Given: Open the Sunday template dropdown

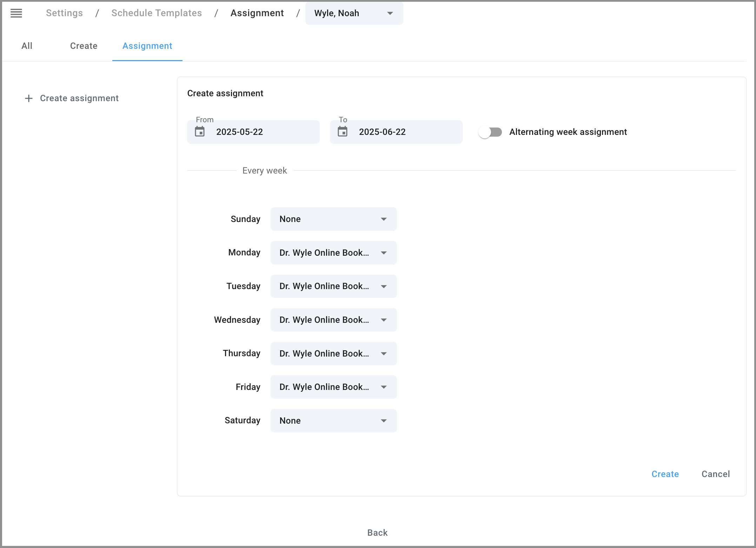Looking at the screenshot, I should [x=333, y=219].
